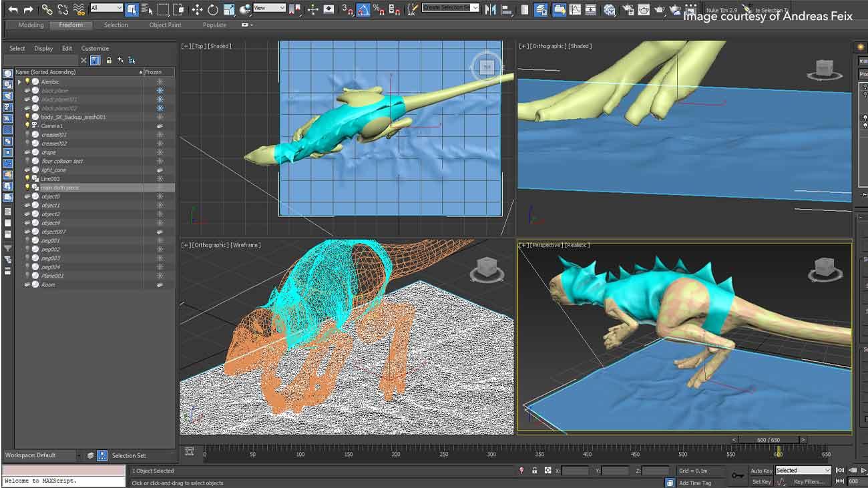This screenshot has width=868, height=488.
Task: Open the Customize menu in Scene Explorer
Action: [95, 48]
